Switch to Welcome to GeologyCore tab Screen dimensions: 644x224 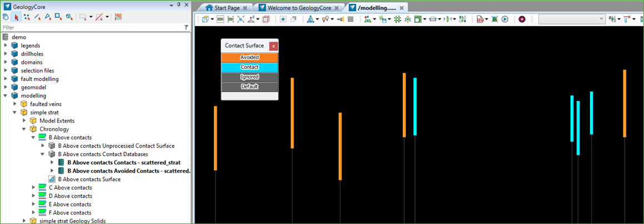[298, 7]
